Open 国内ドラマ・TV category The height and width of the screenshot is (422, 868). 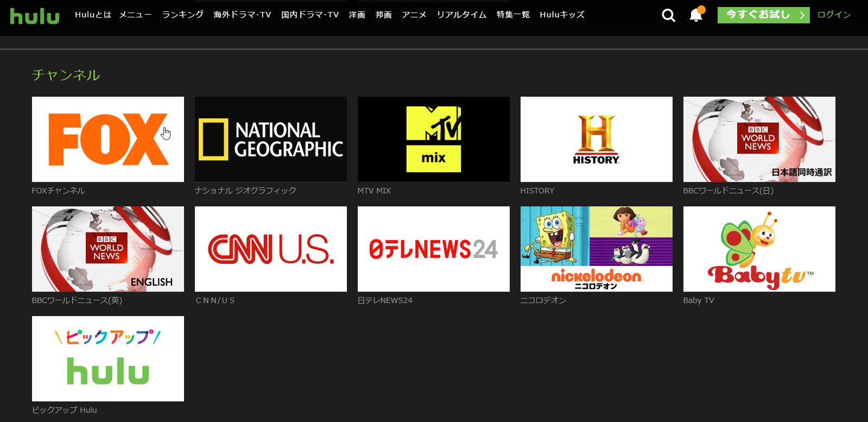[310, 15]
